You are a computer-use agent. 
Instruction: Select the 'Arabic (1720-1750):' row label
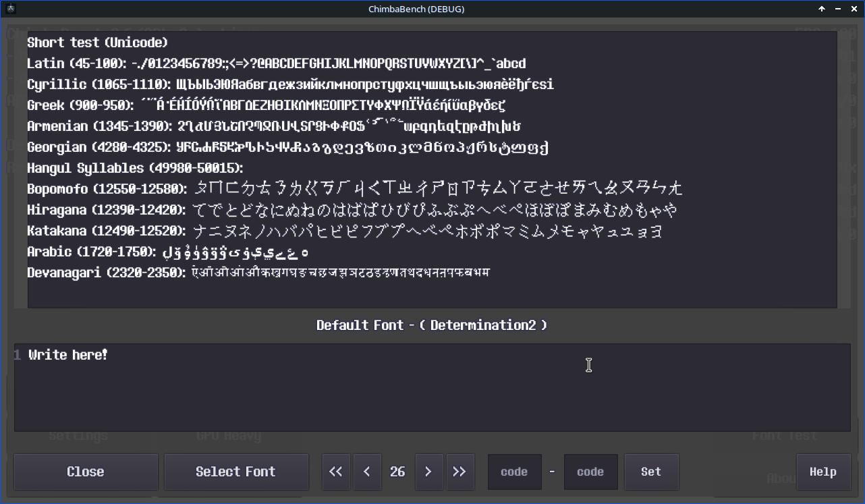(92, 252)
